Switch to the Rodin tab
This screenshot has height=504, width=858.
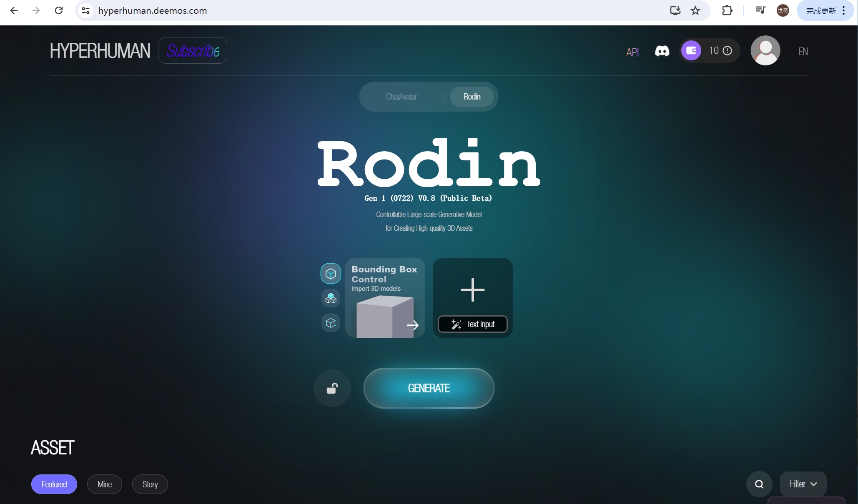tap(472, 97)
